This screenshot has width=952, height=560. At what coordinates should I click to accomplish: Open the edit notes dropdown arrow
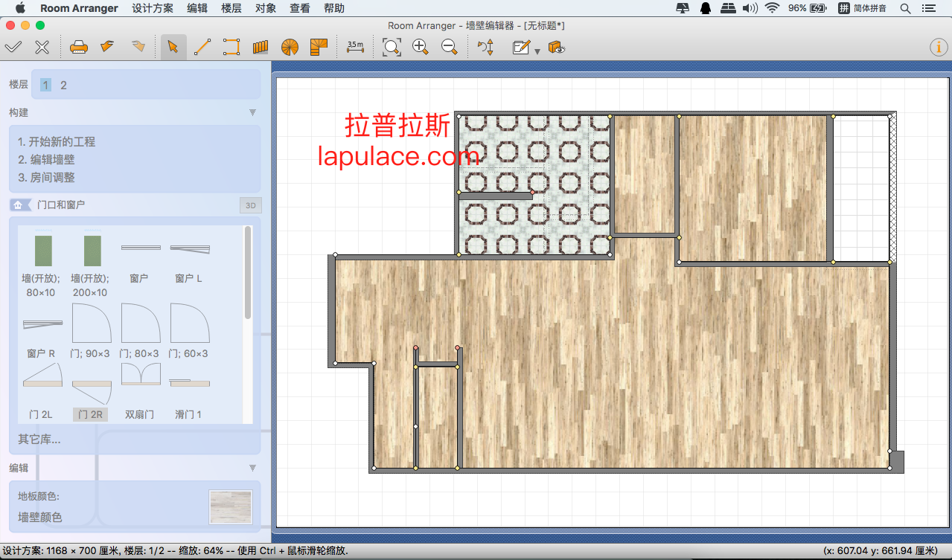537,51
